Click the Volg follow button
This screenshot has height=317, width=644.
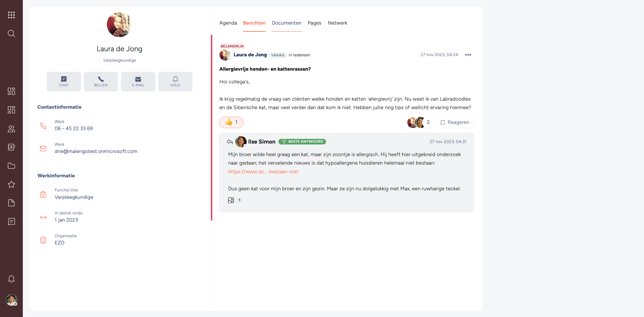175,82
